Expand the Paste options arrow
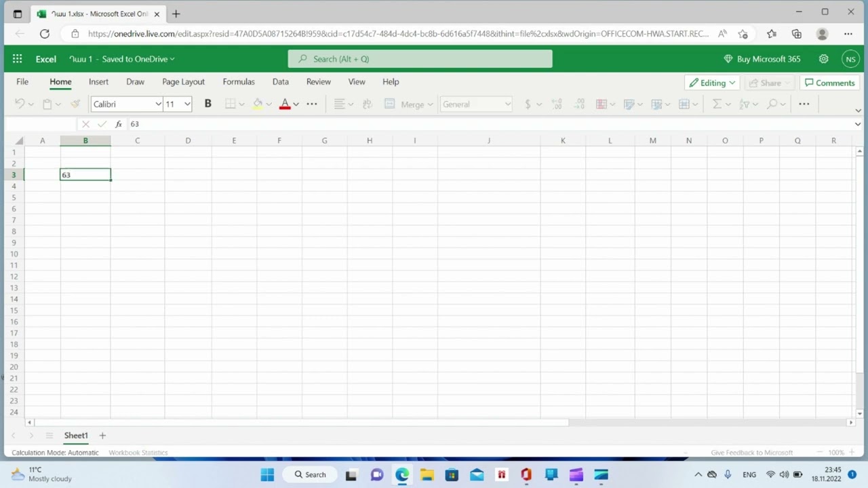Image resolution: width=868 pixels, height=488 pixels. point(58,104)
